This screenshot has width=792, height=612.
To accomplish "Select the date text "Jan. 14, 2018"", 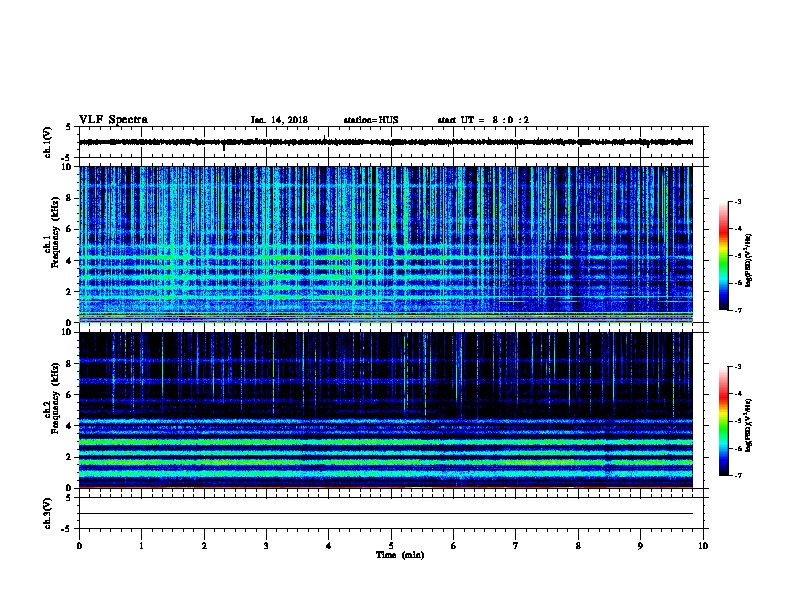I will point(279,120).
